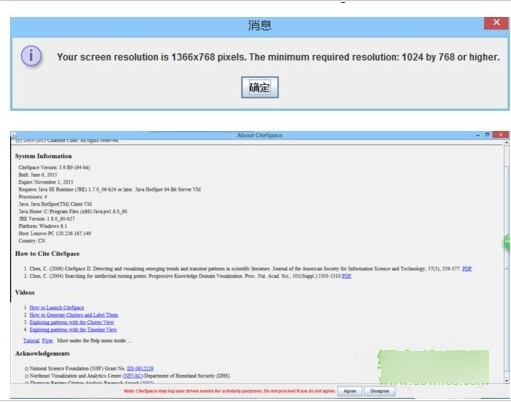Click the Processors: 4 line
The image size is (511, 402).
[33, 197]
